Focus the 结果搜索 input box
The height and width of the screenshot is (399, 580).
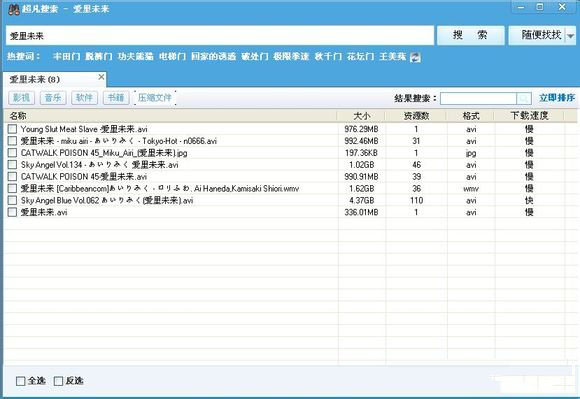click(478, 98)
